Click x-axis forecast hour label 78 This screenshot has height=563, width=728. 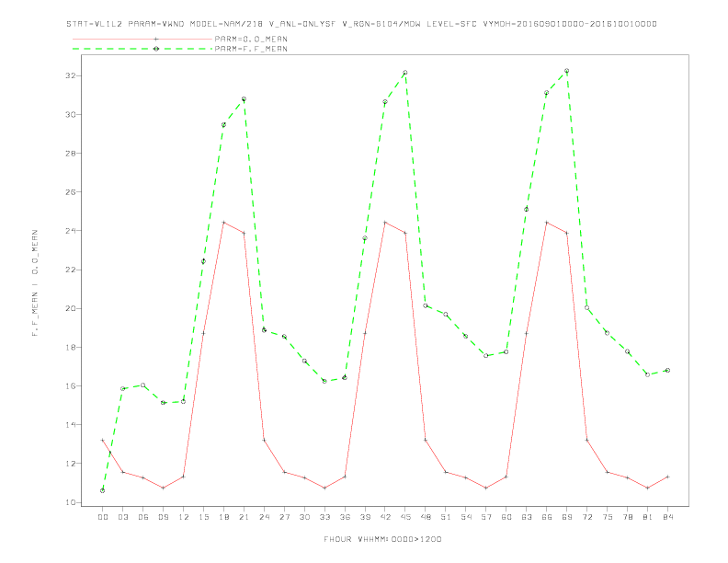point(628,517)
